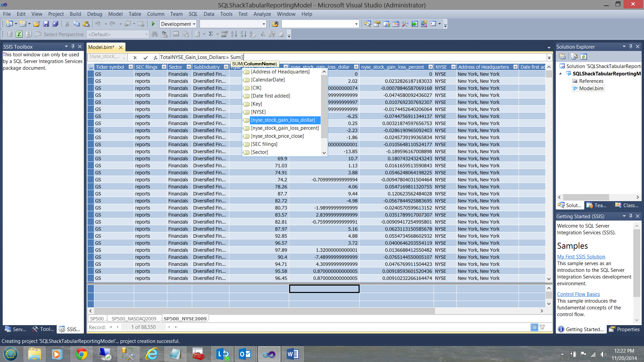
Task: Toggle grid view icon in status bar
Action: click(534, 327)
